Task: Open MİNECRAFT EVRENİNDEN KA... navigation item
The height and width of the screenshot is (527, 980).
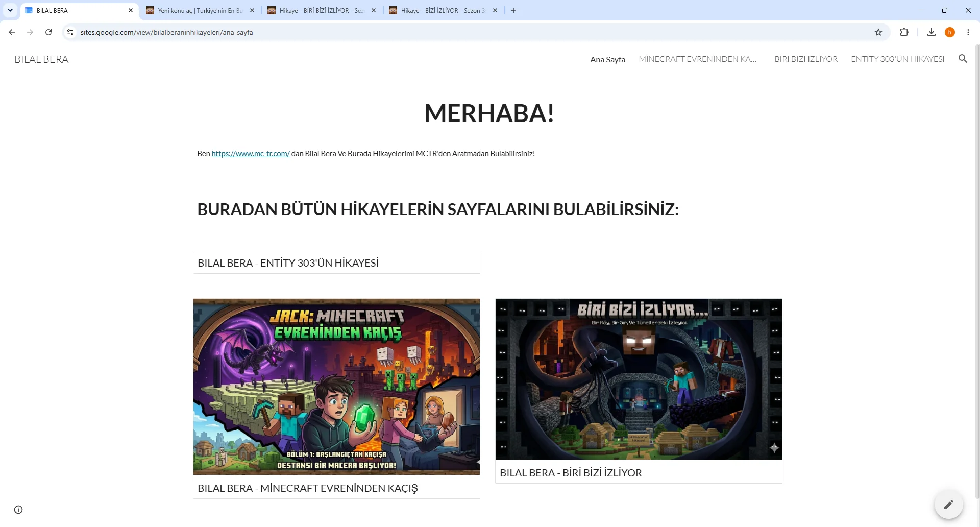Action: (x=697, y=59)
